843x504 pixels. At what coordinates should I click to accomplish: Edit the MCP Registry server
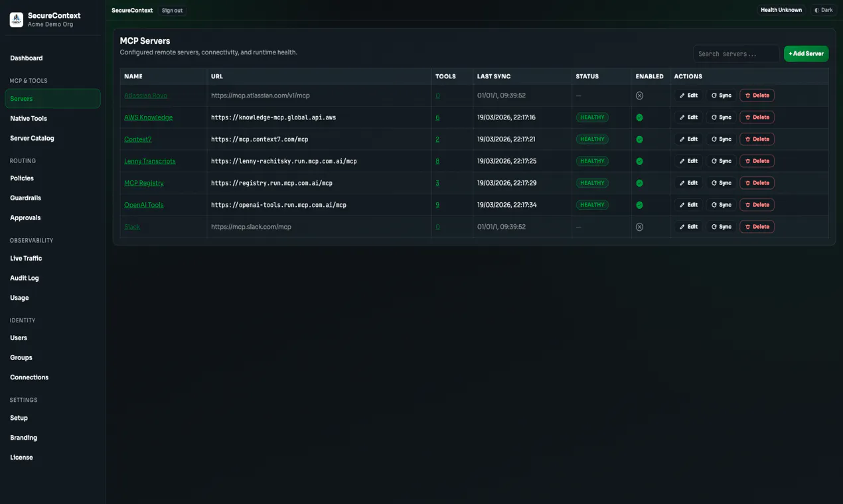click(x=689, y=183)
